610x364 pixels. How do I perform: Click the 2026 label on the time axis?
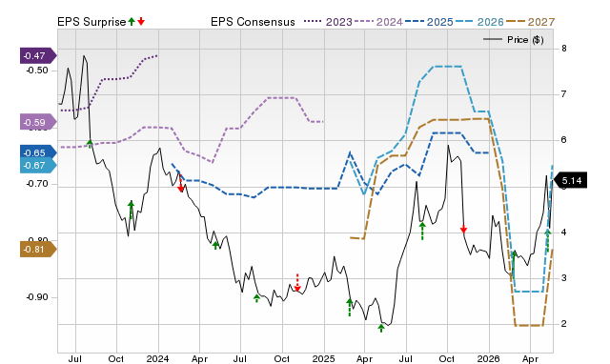[x=489, y=359]
